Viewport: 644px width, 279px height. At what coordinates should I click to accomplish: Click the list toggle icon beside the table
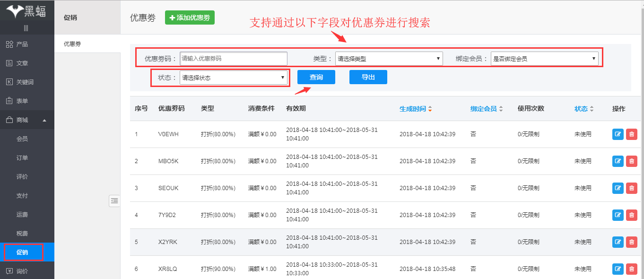(114, 201)
